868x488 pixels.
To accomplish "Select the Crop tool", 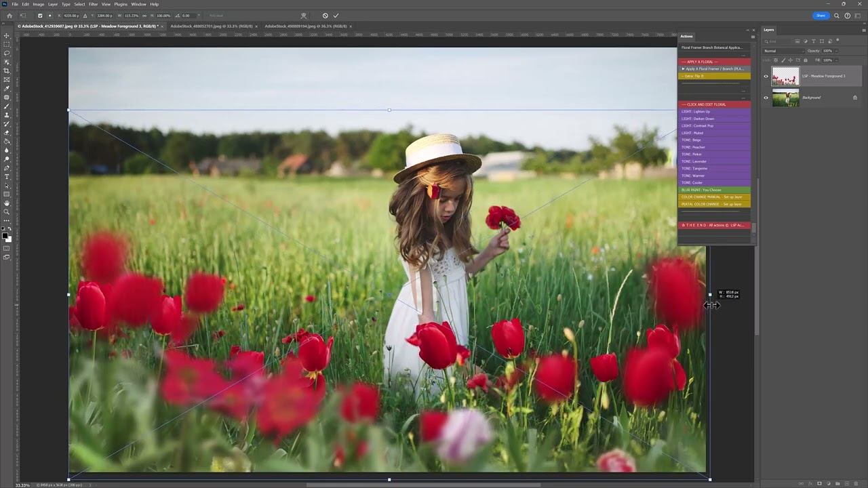I will tap(7, 70).
